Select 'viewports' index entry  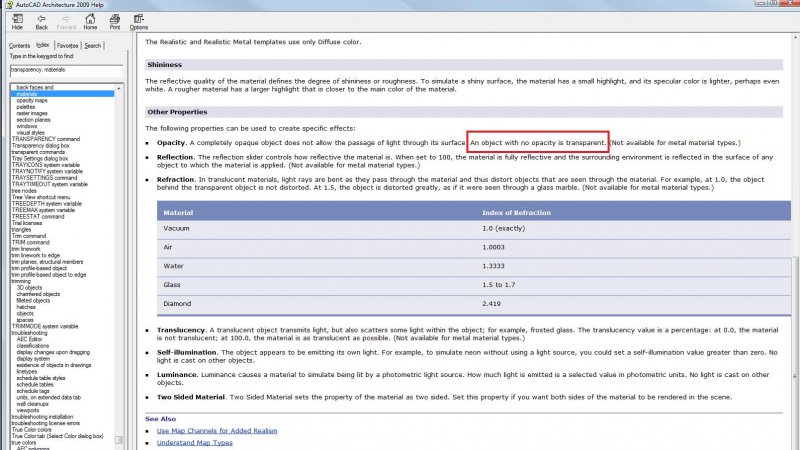click(x=28, y=410)
